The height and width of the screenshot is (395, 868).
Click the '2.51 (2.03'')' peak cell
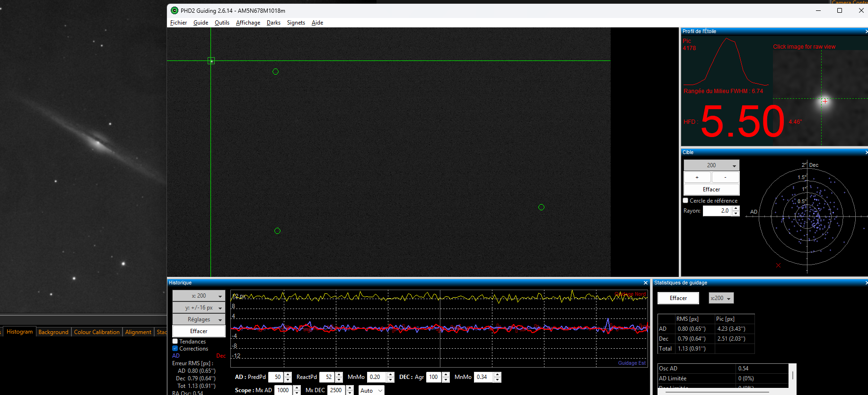coord(735,339)
